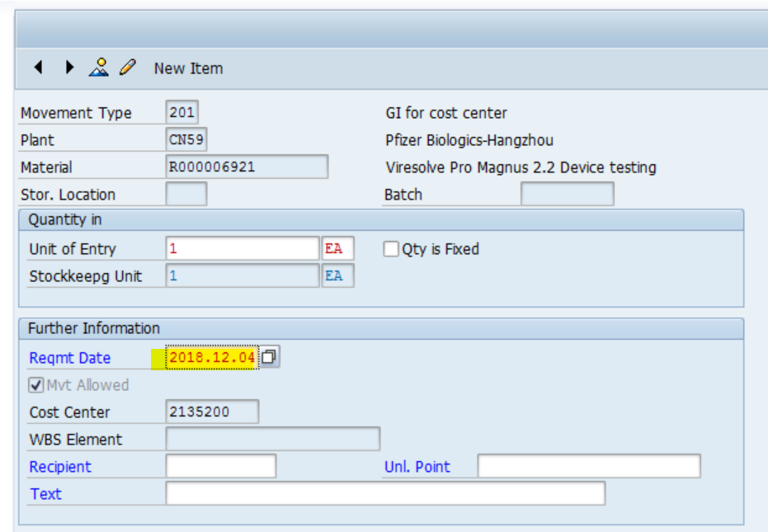Click the Plant field containing CN59
Image resolution: width=768 pixels, height=532 pixels.
[x=186, y=139]
